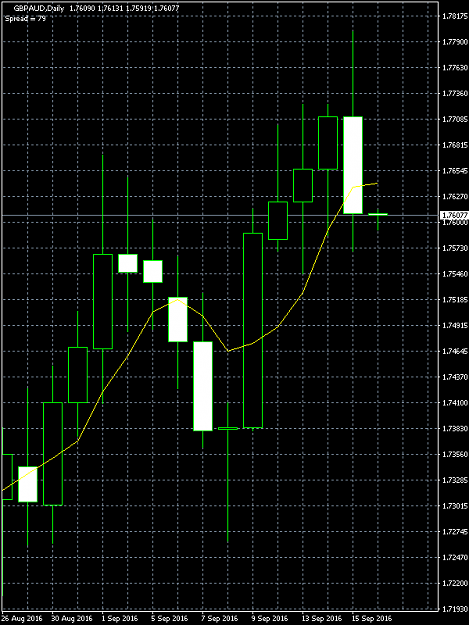
Task: Click price axis label 1.74100
Action: (x=455, y=403)
